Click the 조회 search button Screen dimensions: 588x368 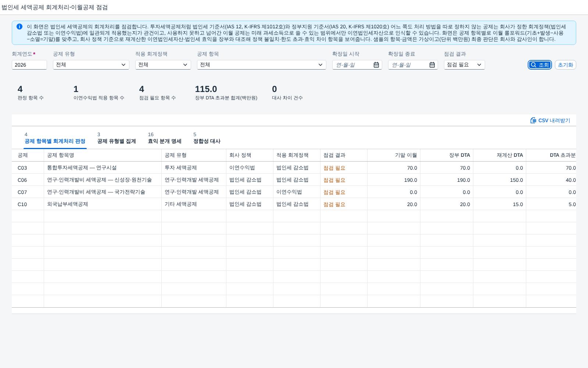tap(540, 65)
